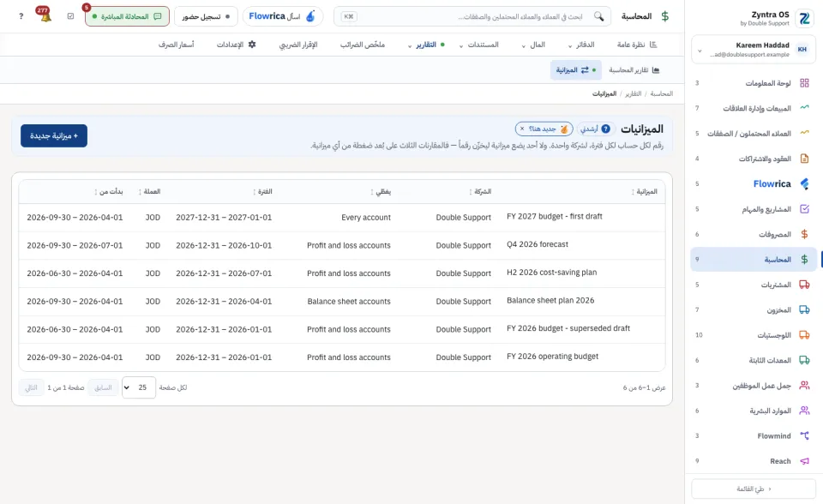Dismiss the New here badge
The image size is (823, 504).
pos(522,129)
